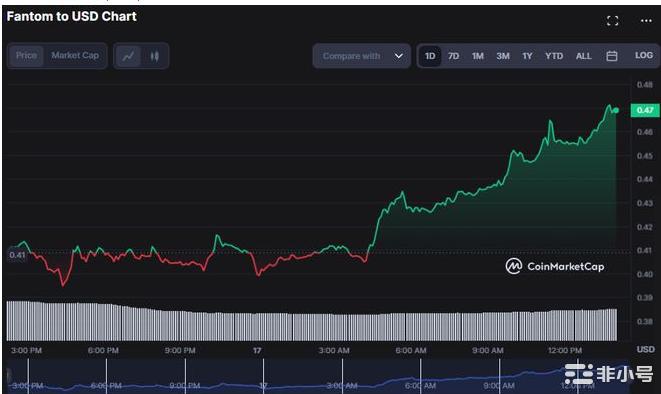Open fullscreen chart view icon
Image resolution: width=661 pixels, height=394 pixels.
coord(613,21)
